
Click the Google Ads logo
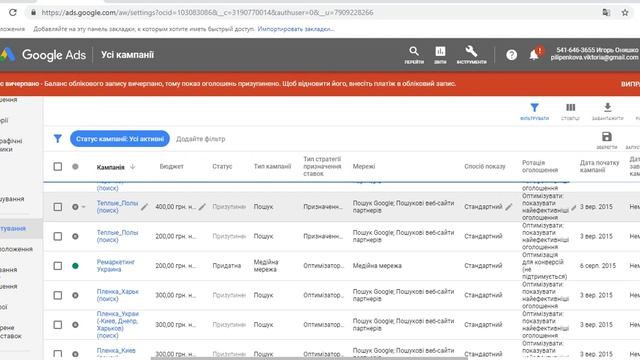pos(44,55)
